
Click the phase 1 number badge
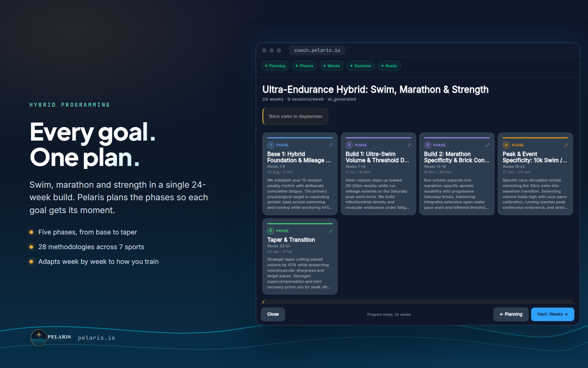click(x=271, y=145)
